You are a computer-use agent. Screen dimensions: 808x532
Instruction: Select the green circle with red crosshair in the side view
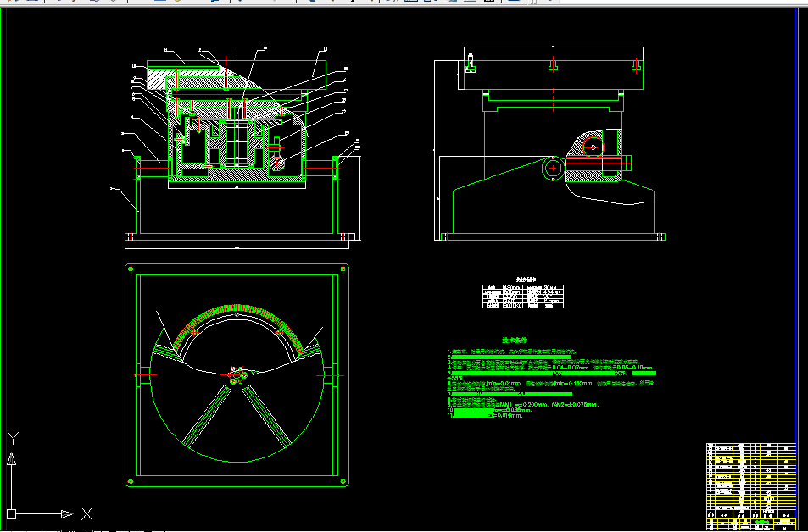pos(553,168)
